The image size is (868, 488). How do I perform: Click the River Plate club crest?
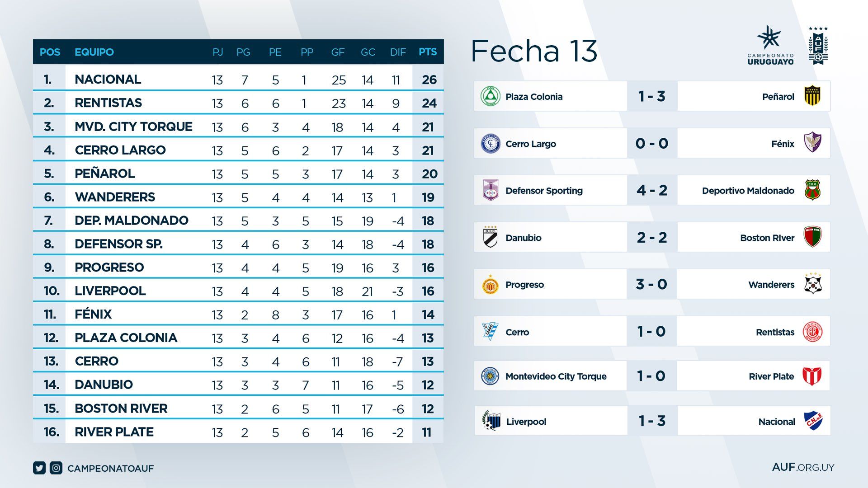pos(812,376)
